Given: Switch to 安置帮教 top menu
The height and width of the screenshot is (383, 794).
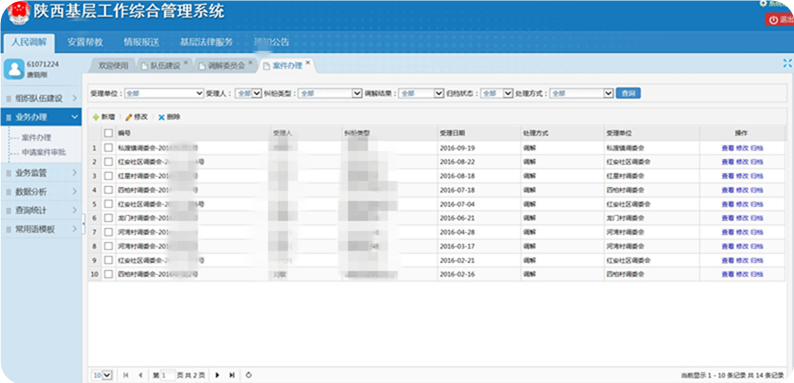Looking at the screenshot, I should coord(85,43).
